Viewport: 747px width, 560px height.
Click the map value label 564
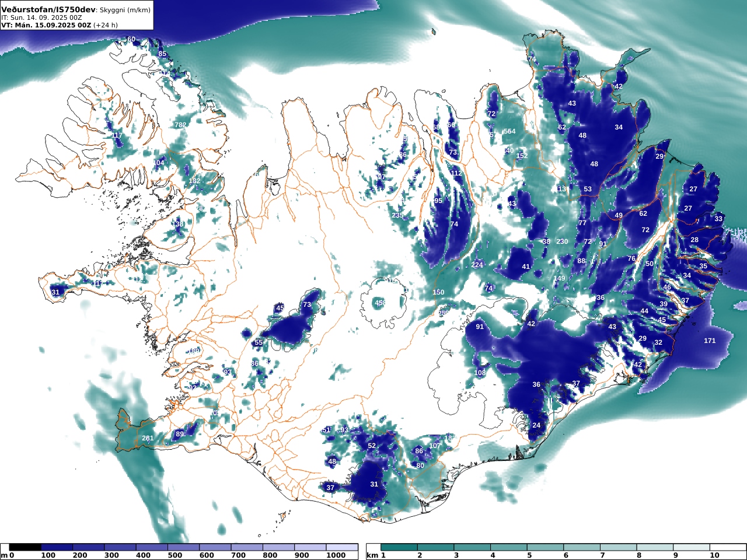(x=509, y=132)
